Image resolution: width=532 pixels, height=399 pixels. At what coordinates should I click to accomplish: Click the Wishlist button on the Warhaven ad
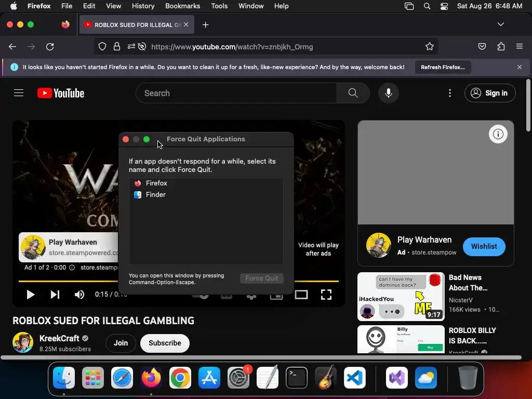tap(484, 247)
